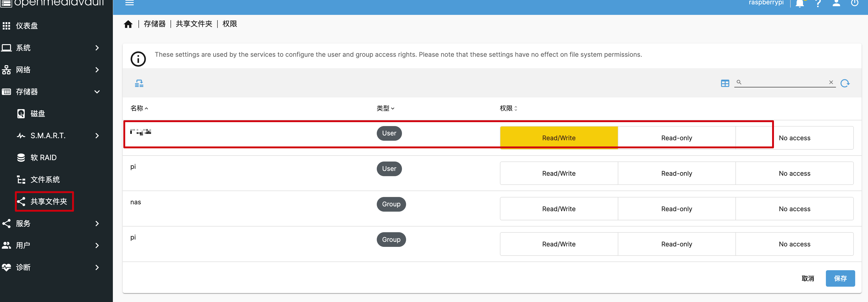Focus the table search input
This screenshot has height=302, width=868.
[x=785, y=82]
